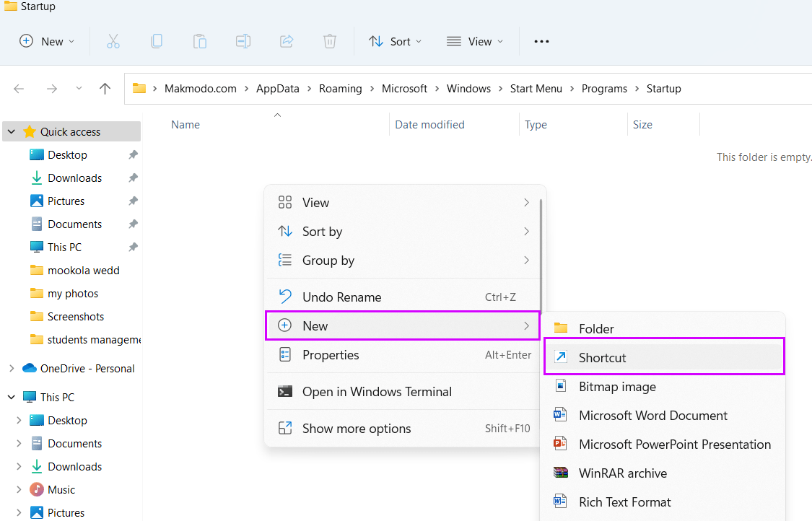Open Programs from the breadcrumb path
The width and height of the screenshot is (812, 521).
tap(604, 88)
